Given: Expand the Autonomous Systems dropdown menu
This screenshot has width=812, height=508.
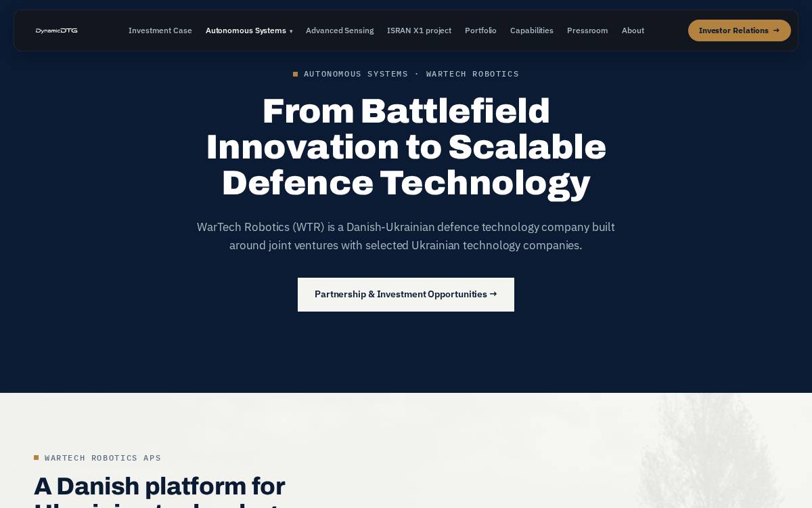Looking at the screenshot, I should pyautogui.click(x=249, y=30).
